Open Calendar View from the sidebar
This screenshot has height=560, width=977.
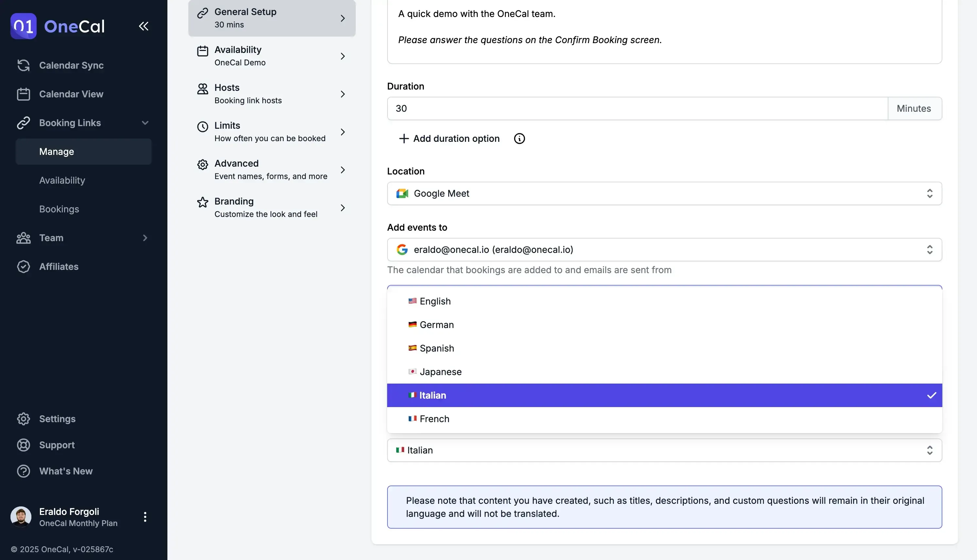(x=71, y=94)
